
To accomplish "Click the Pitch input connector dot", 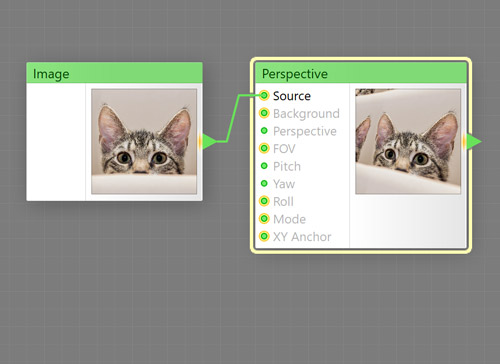I will click(264, 166).
